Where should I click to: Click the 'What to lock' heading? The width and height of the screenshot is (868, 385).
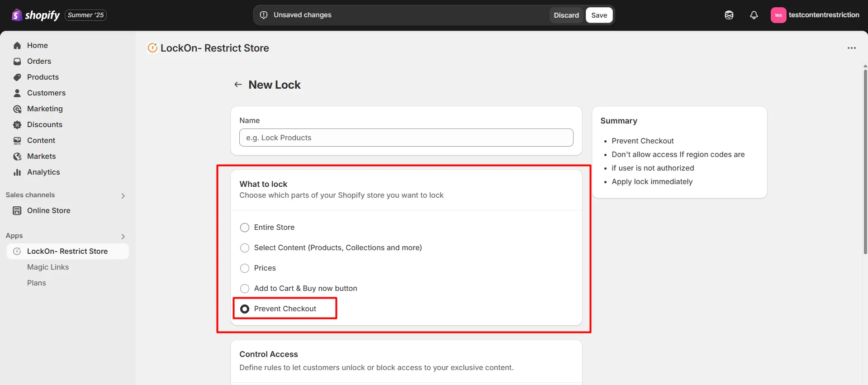pyautogui.click(x=263, y=184)
